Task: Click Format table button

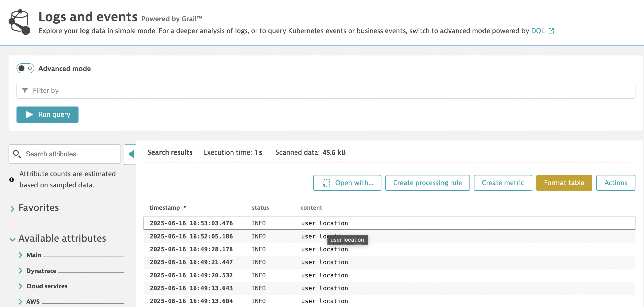Action: pos(564,183)
